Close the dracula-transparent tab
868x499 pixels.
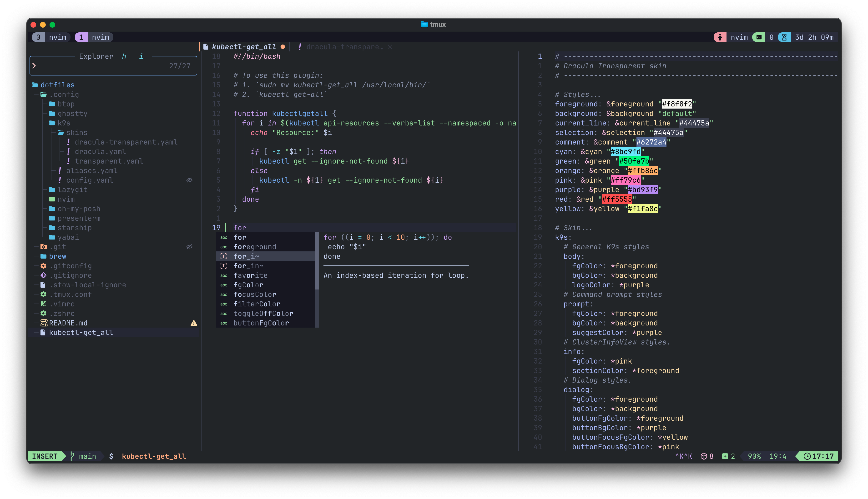pos(390,47)
